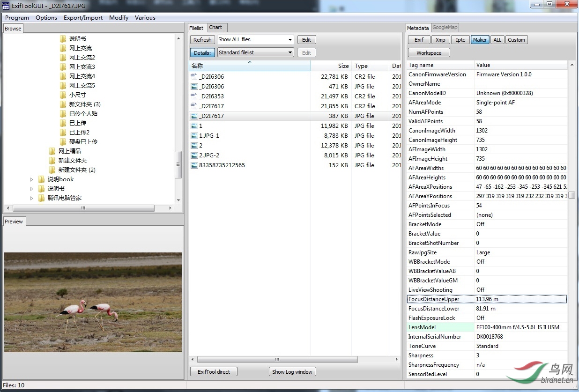Click the folder icon for 小尺寸
The width and height of the screenshot is (579, 392).
63,95
